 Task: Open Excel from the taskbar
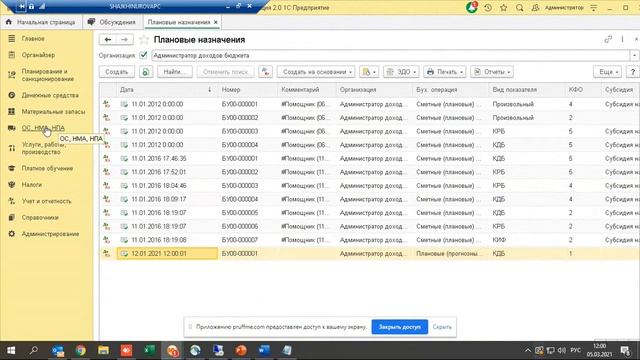tap(149, 350)
